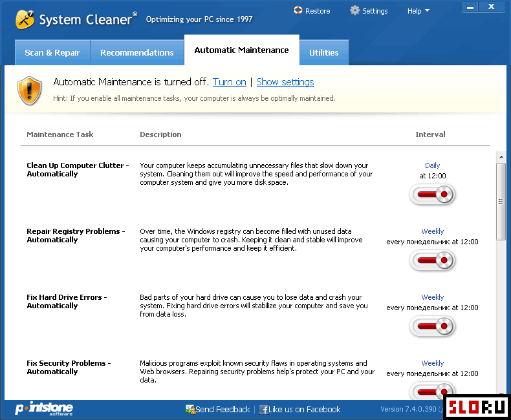Click the Interval column header
The width and height of the screenshot is (511, 420).
[x=430, y=134]
